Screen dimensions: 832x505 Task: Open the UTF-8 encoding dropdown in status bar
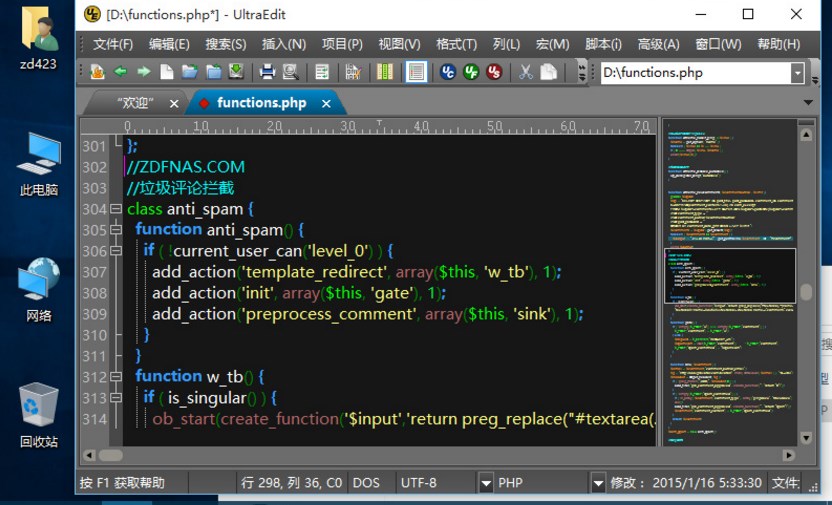coord(485,483)
